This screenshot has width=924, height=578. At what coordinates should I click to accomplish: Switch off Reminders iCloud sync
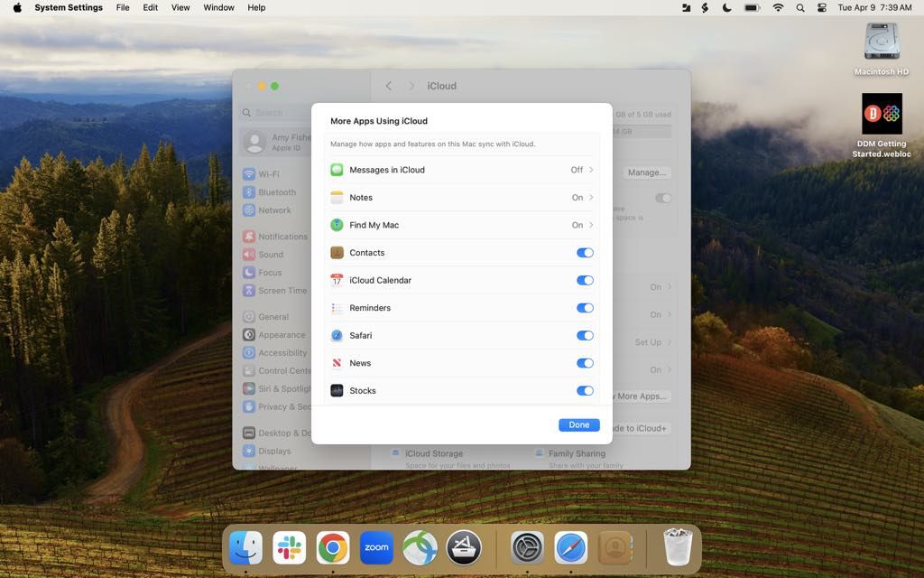coord(585,308)
